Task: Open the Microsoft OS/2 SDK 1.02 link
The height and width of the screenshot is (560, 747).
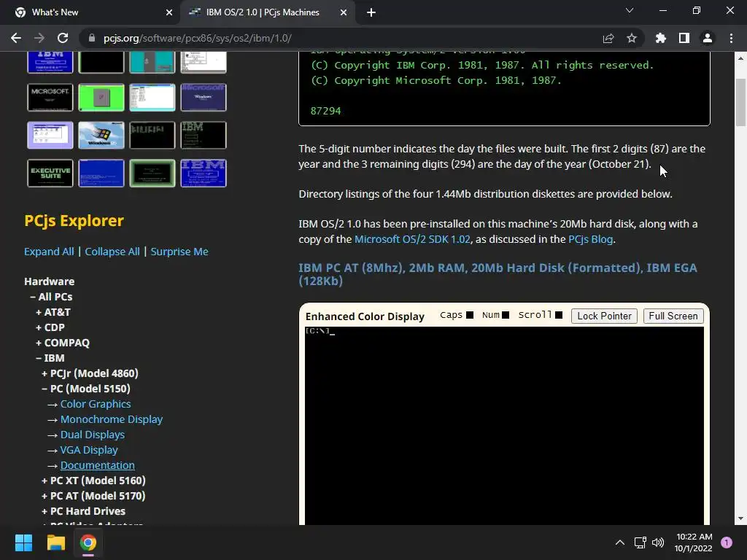Action: tap(412, 239)
